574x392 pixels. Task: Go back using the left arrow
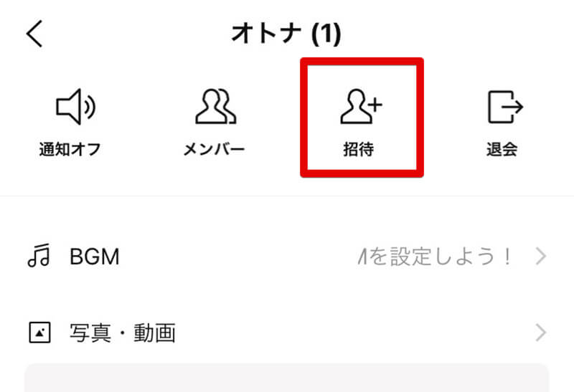(34, 34)
